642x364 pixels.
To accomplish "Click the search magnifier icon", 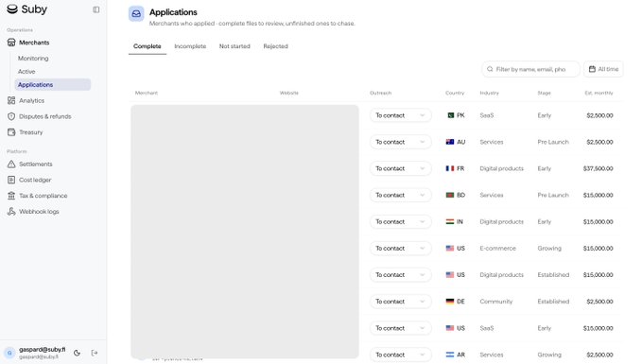I will click(490, 69).
